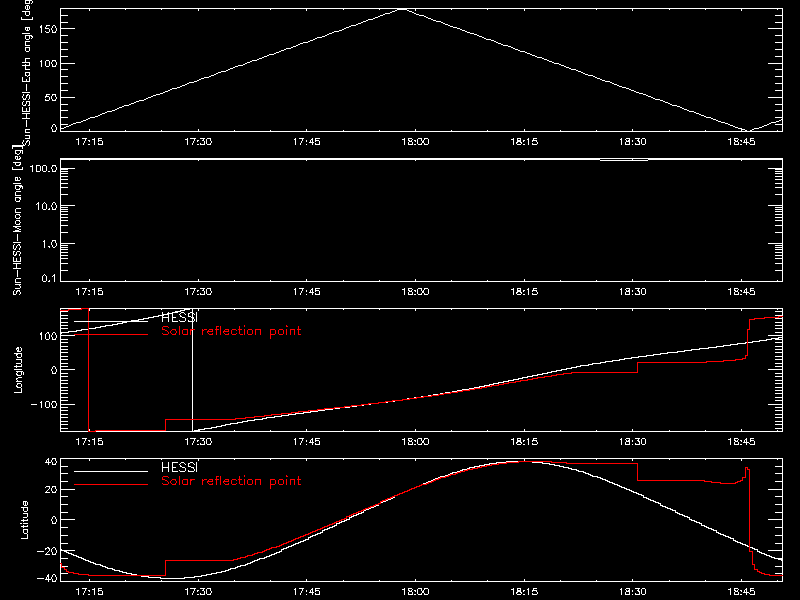
Task: Click the Sun-HESSI-Moon angle axis label
Action: [x=17, y=220]
